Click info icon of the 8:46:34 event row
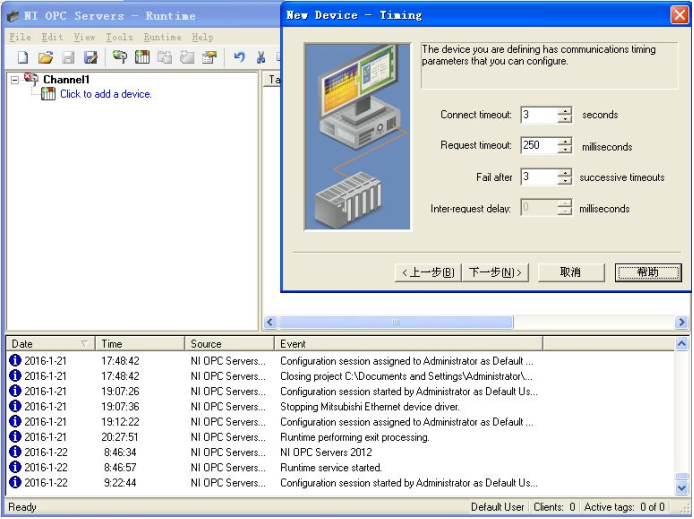 point(15,452)
